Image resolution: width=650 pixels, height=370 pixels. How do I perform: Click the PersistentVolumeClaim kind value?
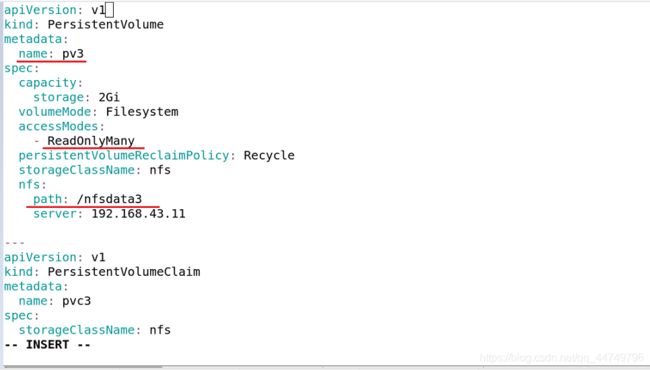(124, 272)
